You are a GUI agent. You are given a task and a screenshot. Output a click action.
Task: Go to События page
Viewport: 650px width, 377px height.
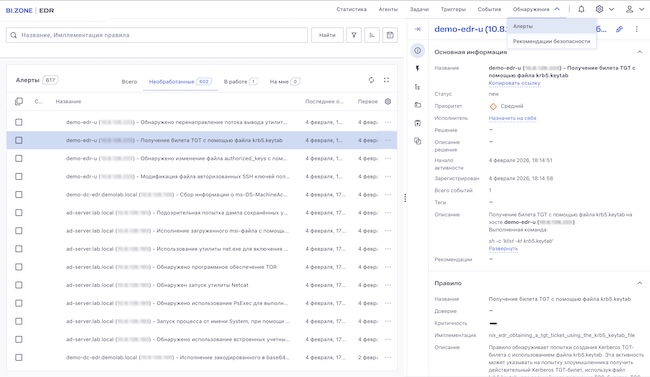coord(489,9)
